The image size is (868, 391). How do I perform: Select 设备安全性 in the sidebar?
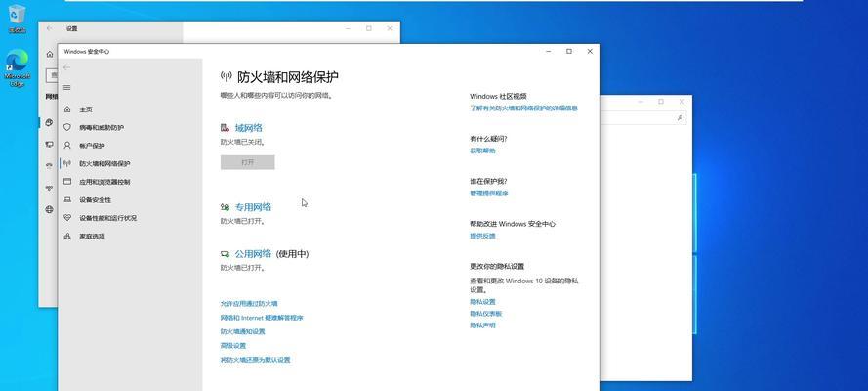[96, 200]
